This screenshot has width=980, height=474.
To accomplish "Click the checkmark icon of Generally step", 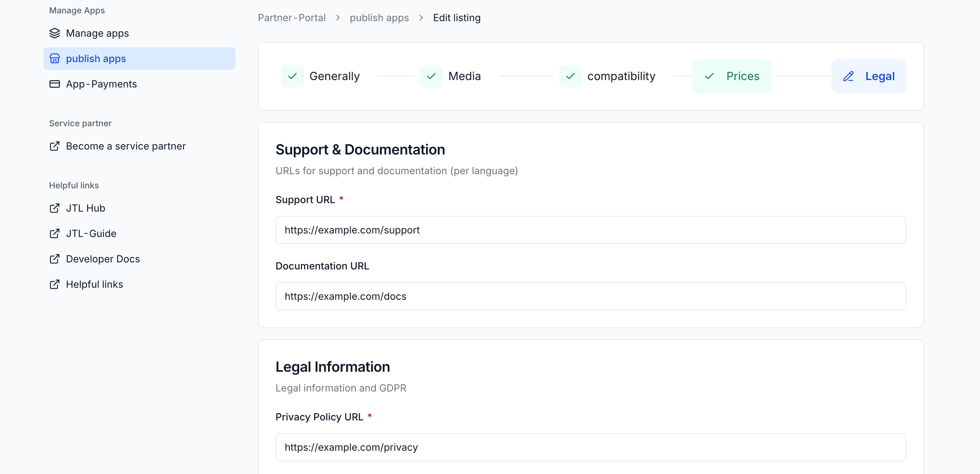I will (x=292, y=76).
